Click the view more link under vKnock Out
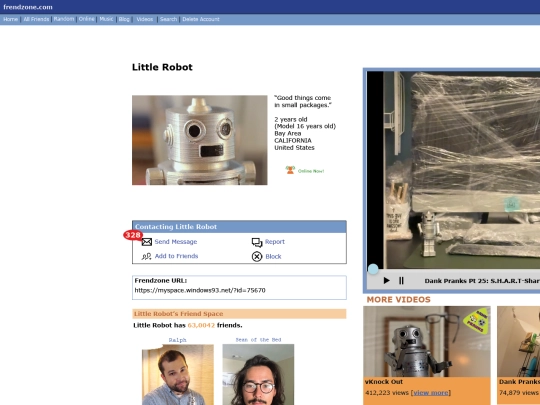Screen dimensions: 540x405 (430, 393)
